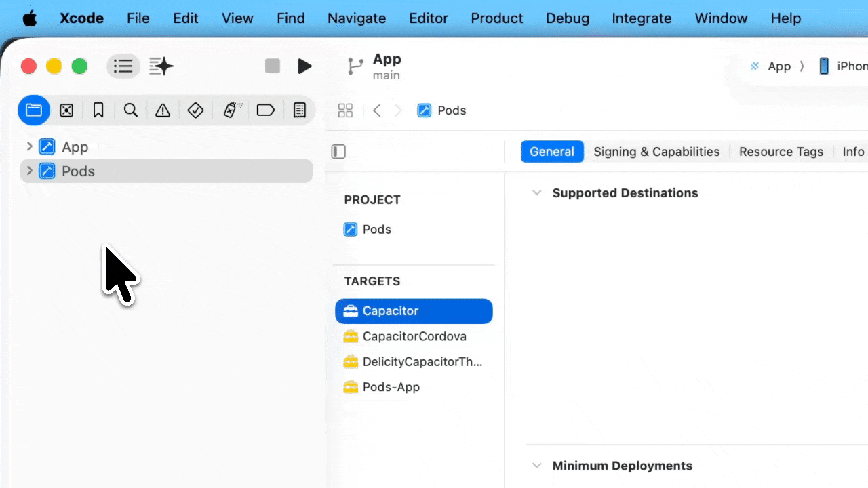The image size is (868, 488).
Task: Go back with the left chevron
Action: click(377, 110)
